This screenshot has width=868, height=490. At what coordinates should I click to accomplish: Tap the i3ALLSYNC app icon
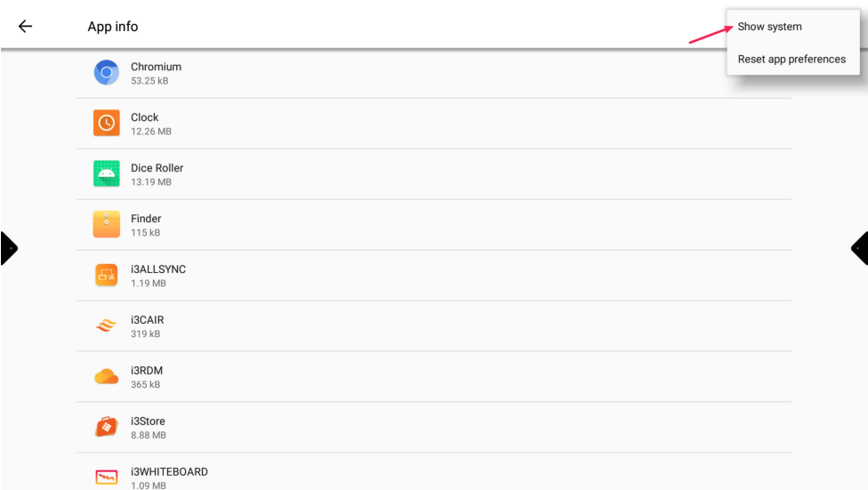[x=107, y=276]
